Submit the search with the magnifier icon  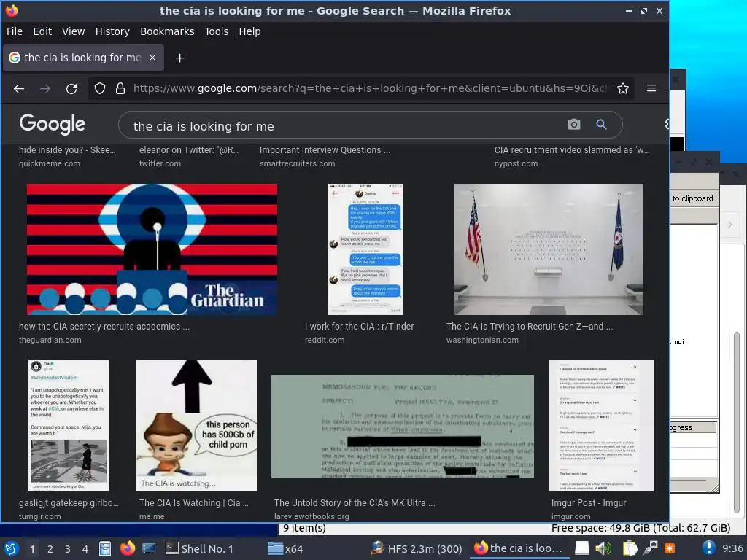point(601,125)
